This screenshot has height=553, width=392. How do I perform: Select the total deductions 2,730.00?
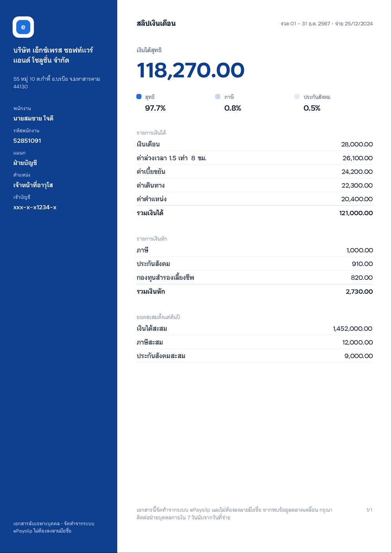pyautogui.click(x=359, y=292)
